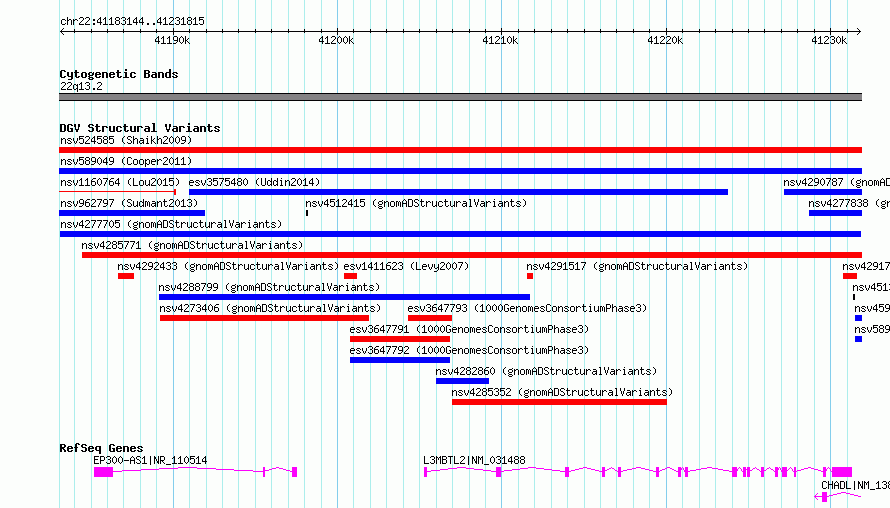Click the nsv4291517 small red marker

(x=530, y=276)
